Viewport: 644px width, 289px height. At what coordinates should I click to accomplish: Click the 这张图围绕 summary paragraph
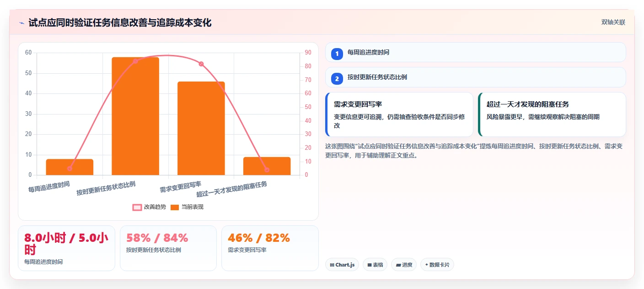tap(474, 151)
